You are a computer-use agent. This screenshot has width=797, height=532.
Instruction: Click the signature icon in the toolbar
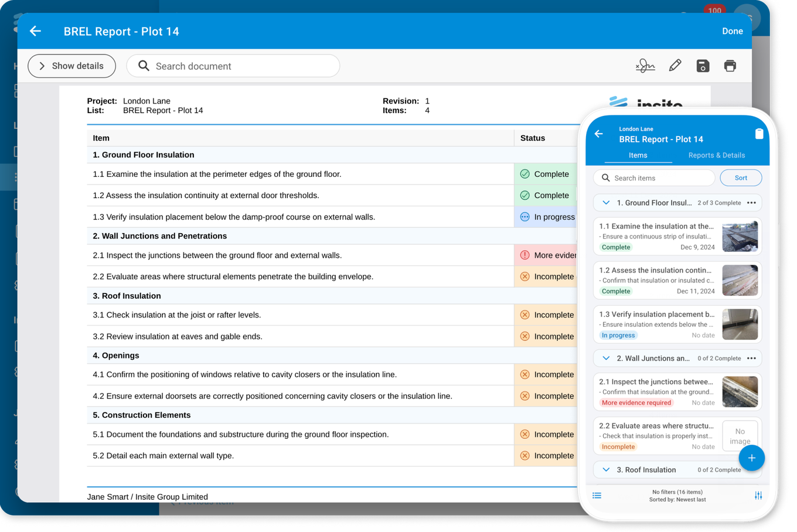tap(645, 66)
